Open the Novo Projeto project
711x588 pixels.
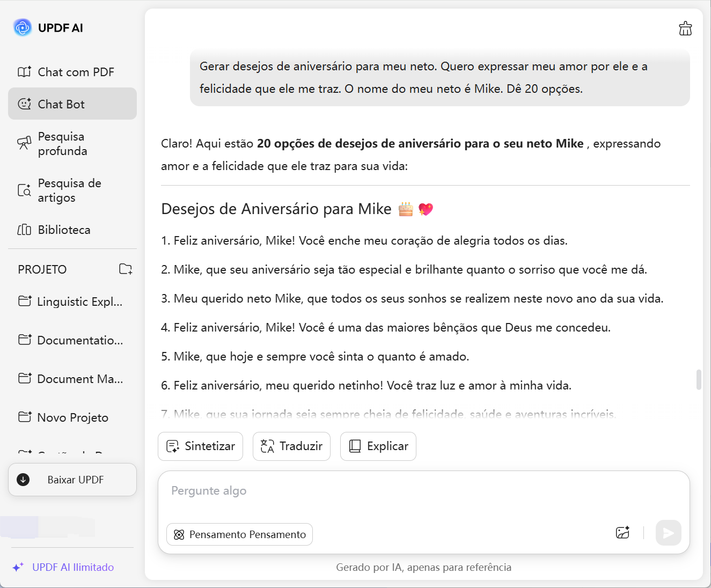(x=73, y=417)
